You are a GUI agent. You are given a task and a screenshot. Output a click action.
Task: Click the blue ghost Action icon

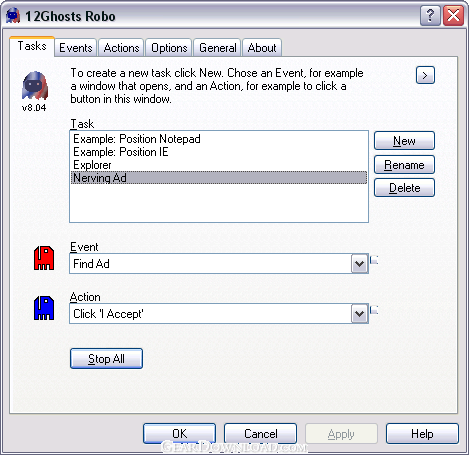(44, 308)
